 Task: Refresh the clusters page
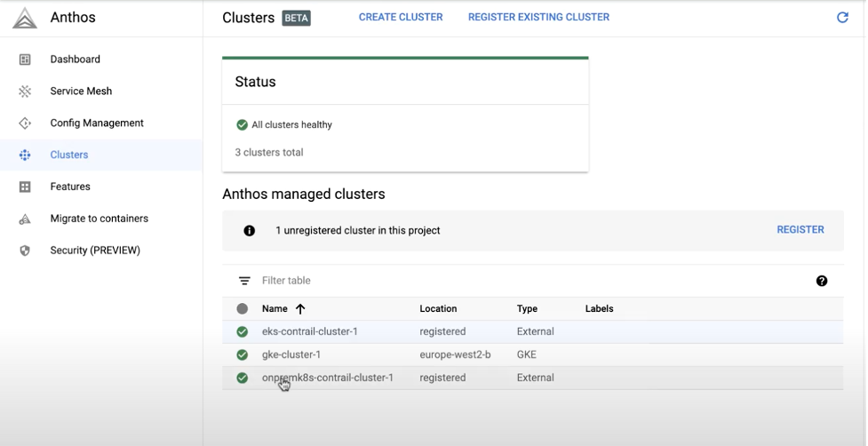click(842, 18)
